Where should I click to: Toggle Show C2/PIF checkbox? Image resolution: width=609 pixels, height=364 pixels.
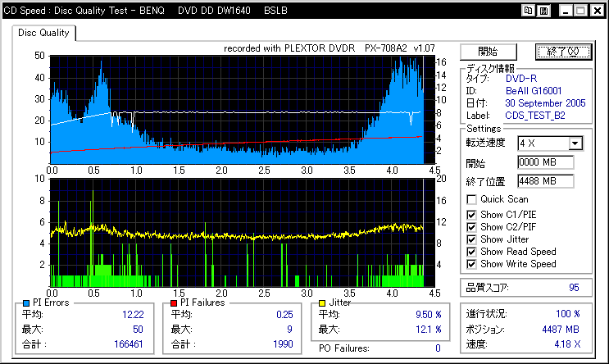[x=471, y=227]
